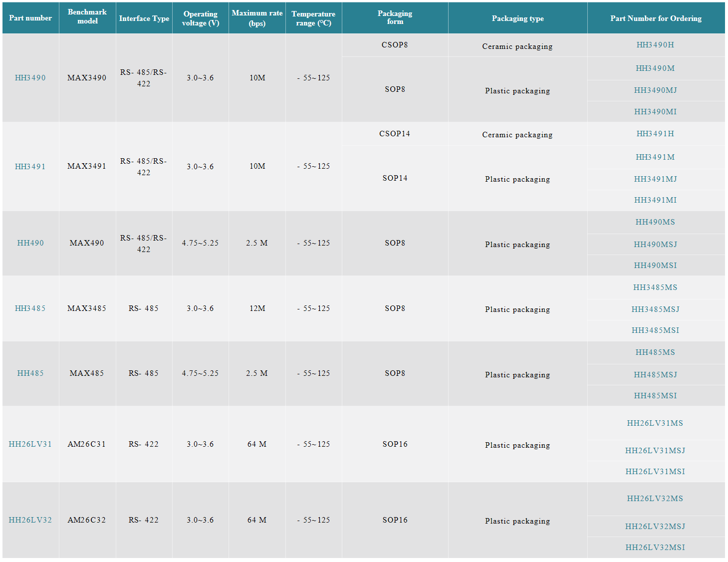Image resolution: width=728 pixels, height=562 pixels.
Task: Click ordering link HH3491MI
Action: tap(655, 200)
